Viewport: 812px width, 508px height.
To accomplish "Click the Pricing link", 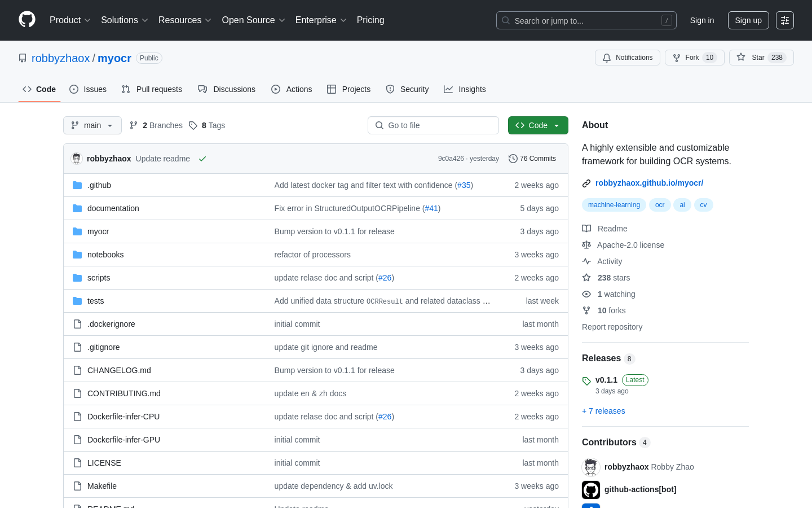I will tap(370, 20).
